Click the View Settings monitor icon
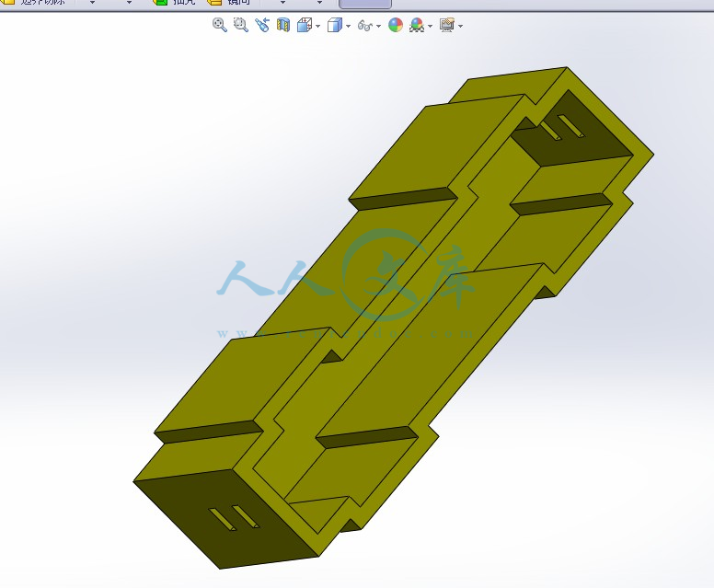Image resolution: width=714 pixels, height=588 pixels. (446, 25)
